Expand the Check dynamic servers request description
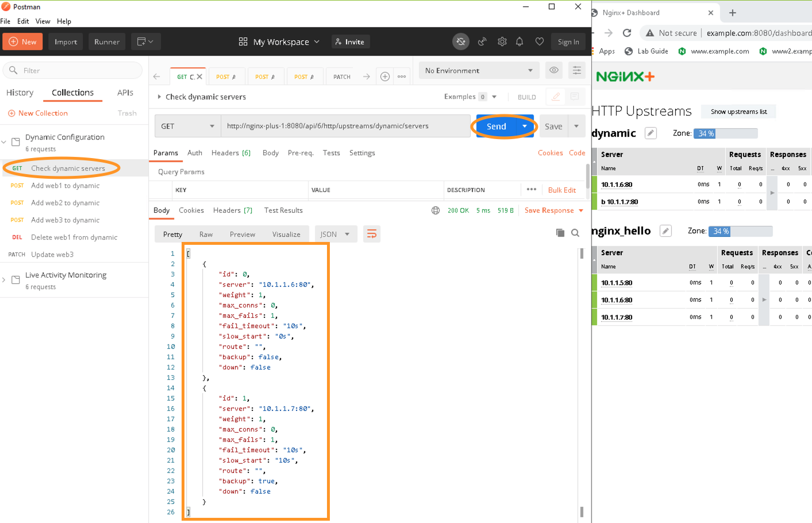 point(159,97)
